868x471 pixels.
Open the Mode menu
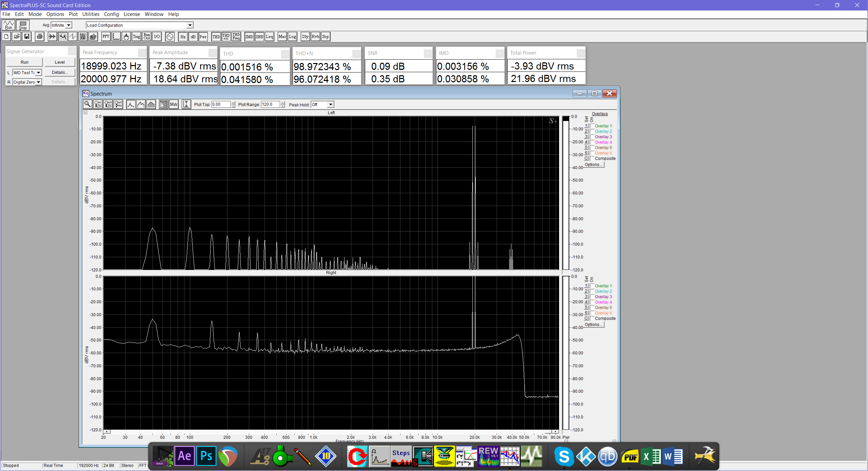[x=35, y=14]
